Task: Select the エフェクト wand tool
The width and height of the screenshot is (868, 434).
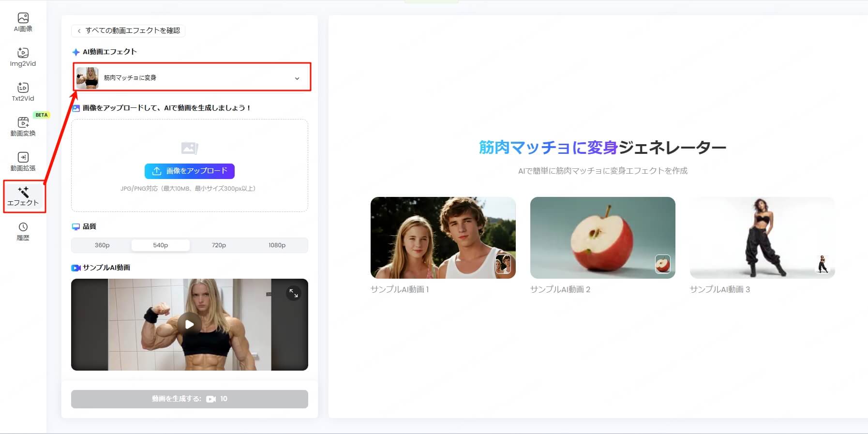Action: (23, 196)
